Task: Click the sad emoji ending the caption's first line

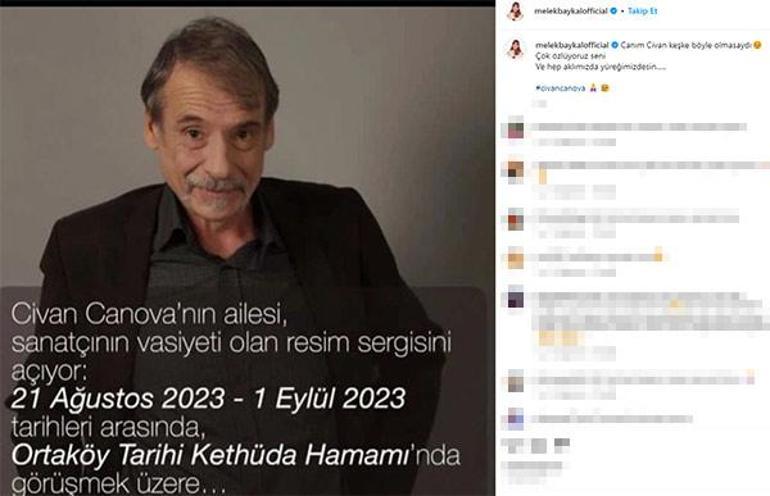Action: point(758,45)
